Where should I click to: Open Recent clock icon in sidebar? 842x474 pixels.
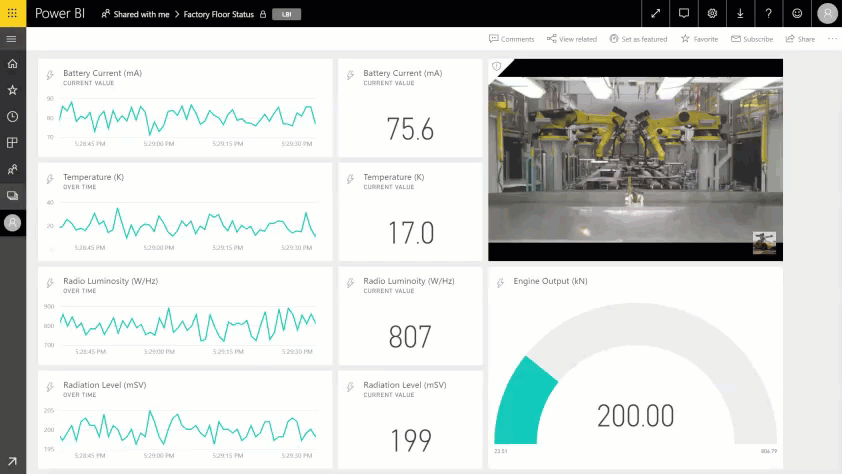12,116
